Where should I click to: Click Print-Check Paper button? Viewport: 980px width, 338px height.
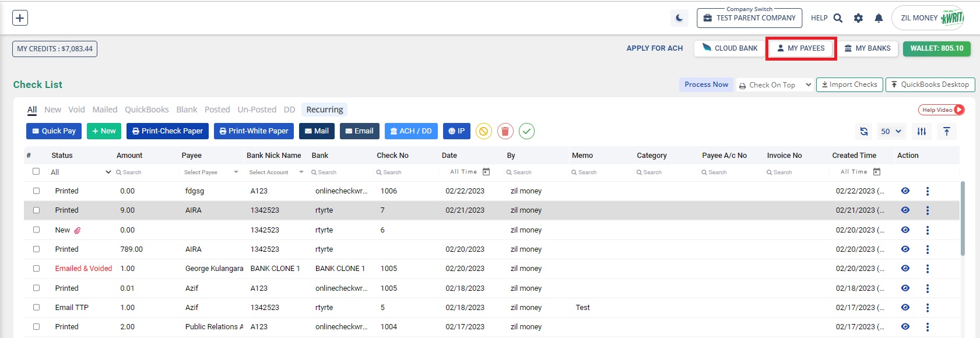pos(167,131)
